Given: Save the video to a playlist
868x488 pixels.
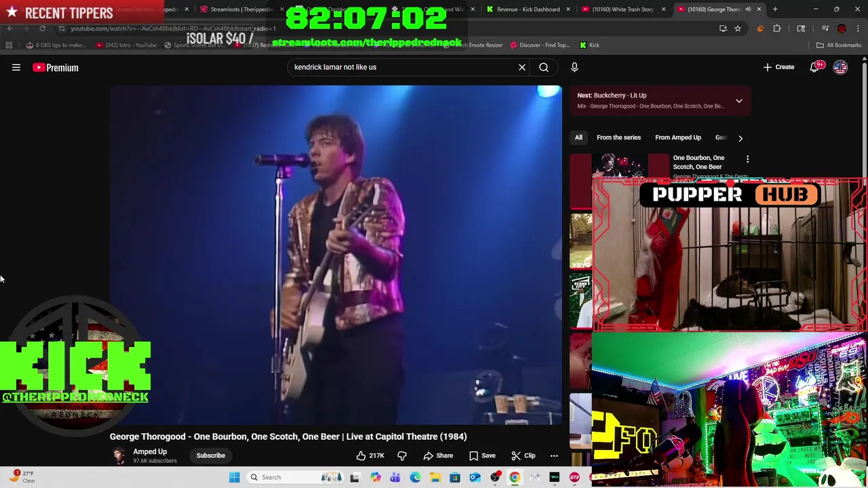Looking at the screenshot, I should 482,455.
